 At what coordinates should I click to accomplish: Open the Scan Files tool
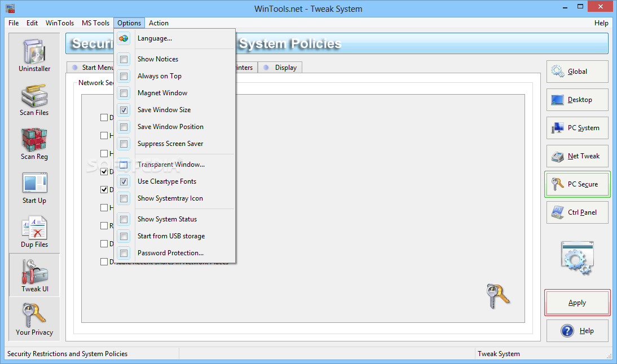(34, 100)
